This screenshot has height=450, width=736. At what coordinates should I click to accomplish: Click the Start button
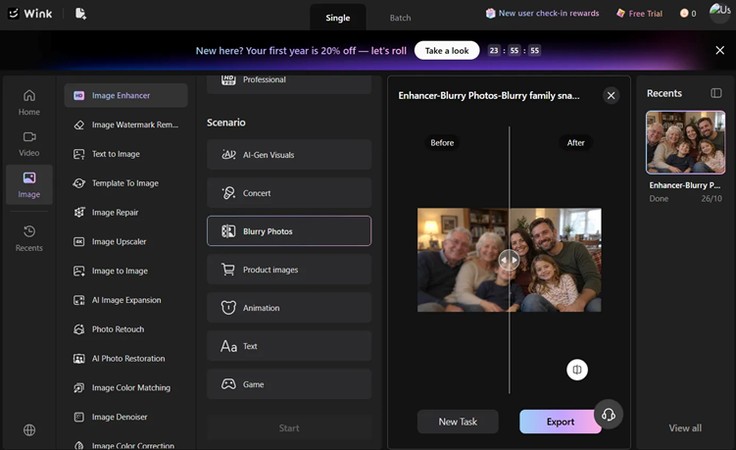coord(289,428)
